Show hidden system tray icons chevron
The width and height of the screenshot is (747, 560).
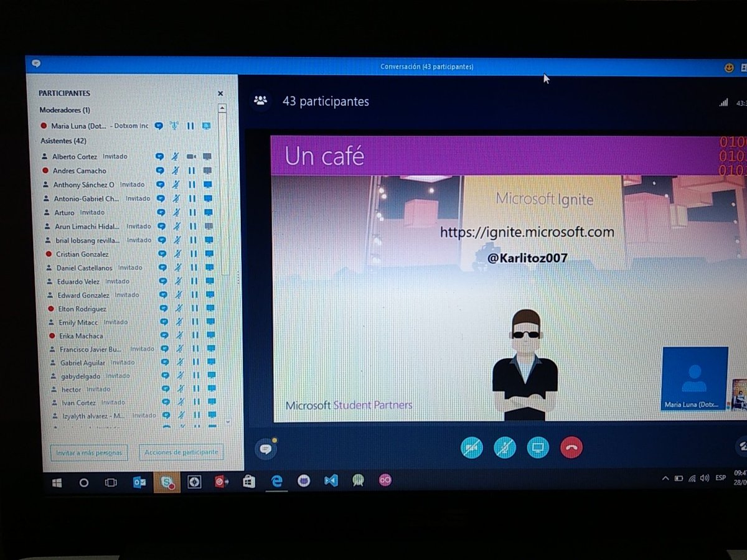click(x=665, y=478)
